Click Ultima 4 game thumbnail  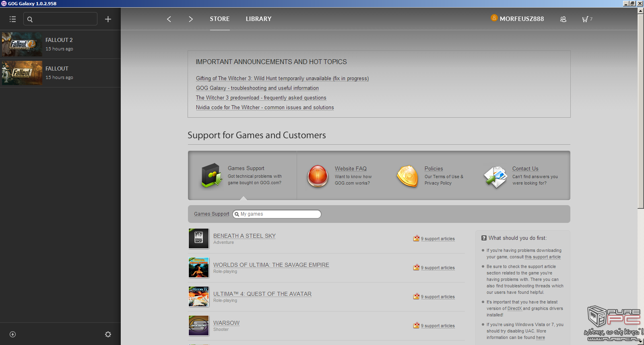pos(199,297)
